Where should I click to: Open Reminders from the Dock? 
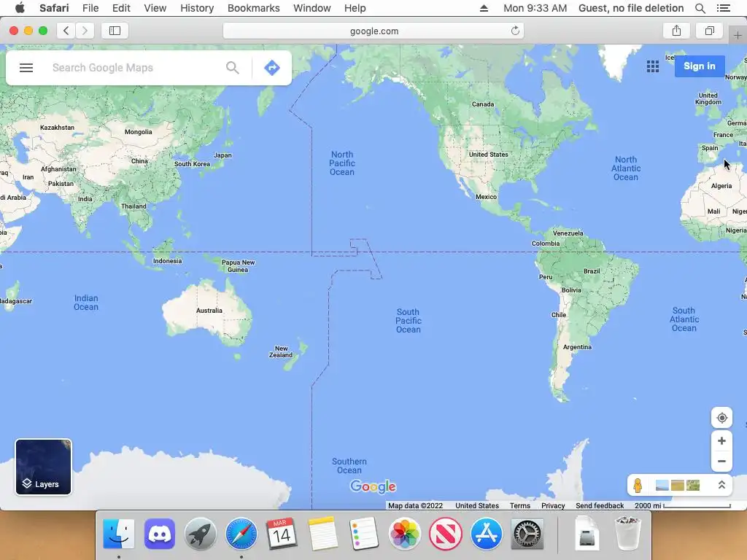[x=364, y=534]
